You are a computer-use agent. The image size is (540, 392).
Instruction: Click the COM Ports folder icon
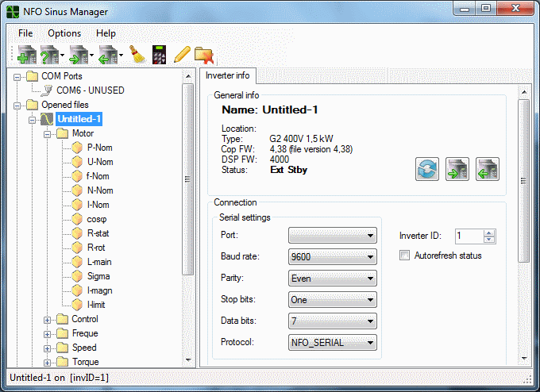point(32,76)
